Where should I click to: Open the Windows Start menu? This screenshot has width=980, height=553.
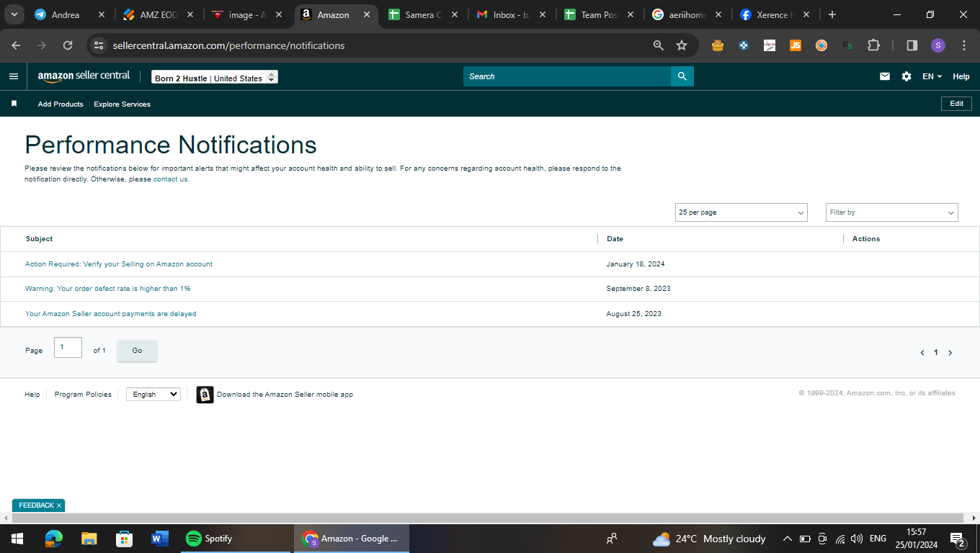tap(17, 539)
